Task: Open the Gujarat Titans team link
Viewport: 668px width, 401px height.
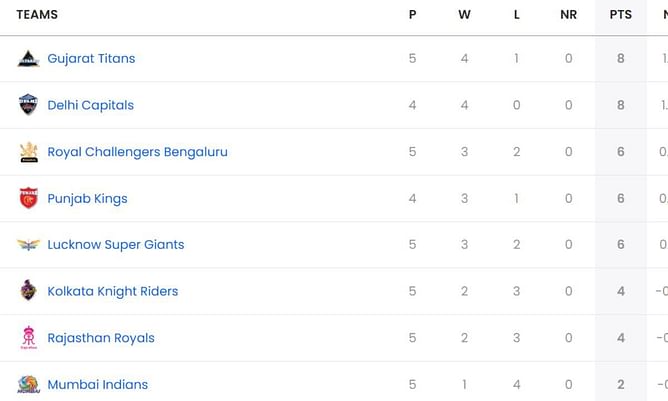Action: click(x=91, y=58)
